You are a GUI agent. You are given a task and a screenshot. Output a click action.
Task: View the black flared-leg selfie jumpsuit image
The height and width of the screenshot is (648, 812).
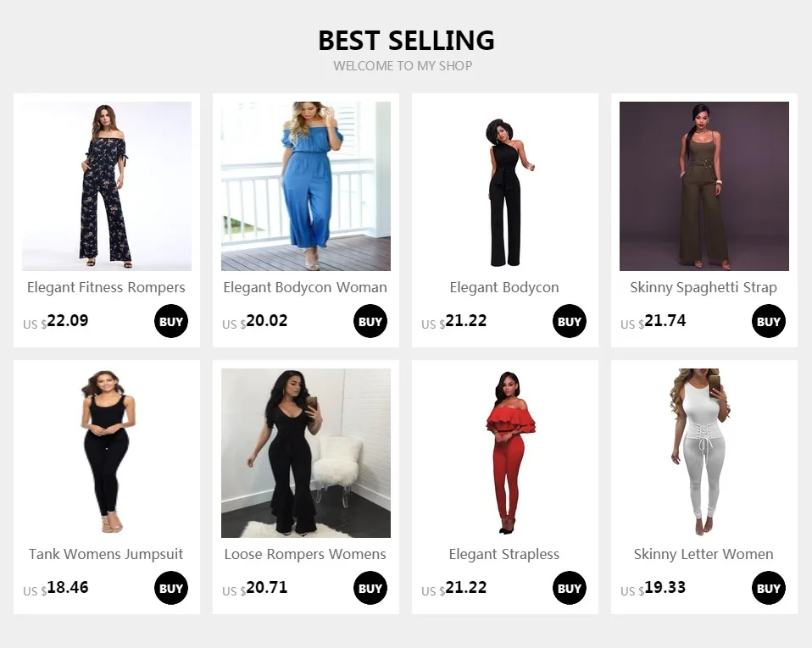(x=306, y=453)
